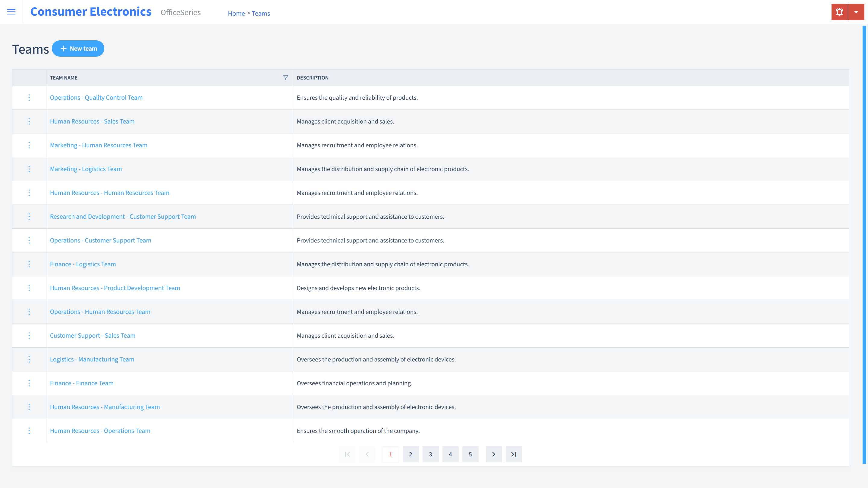Select page 5 in pagination
Screen dimensions: 868x488
click(470, 454)
